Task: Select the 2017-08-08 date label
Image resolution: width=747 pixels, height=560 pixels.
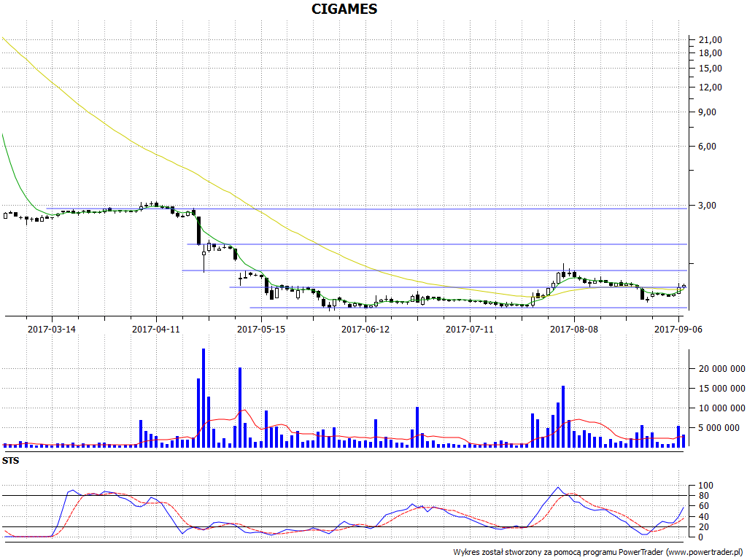Action: point(574,329)
